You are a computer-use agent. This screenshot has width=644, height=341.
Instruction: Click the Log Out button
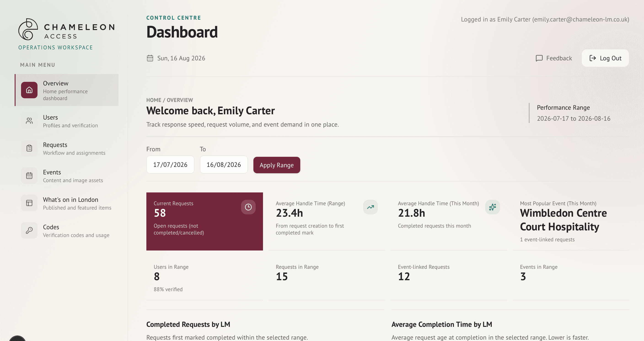pos(605,58)
